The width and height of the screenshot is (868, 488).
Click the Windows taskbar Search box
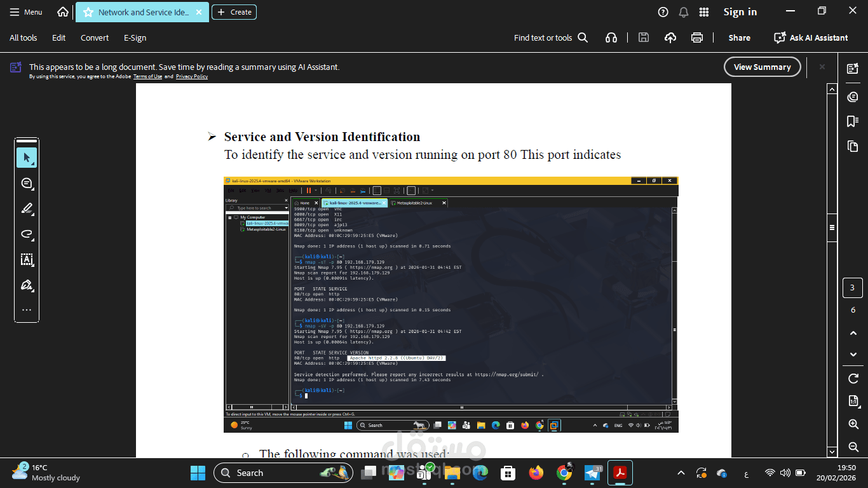point(284,473)
